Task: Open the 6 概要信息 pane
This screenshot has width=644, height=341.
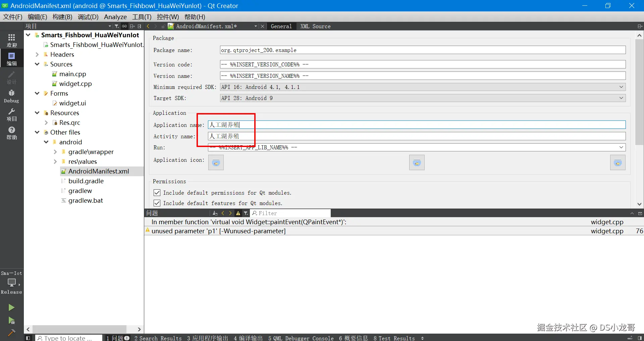Action: pos(354,338)
